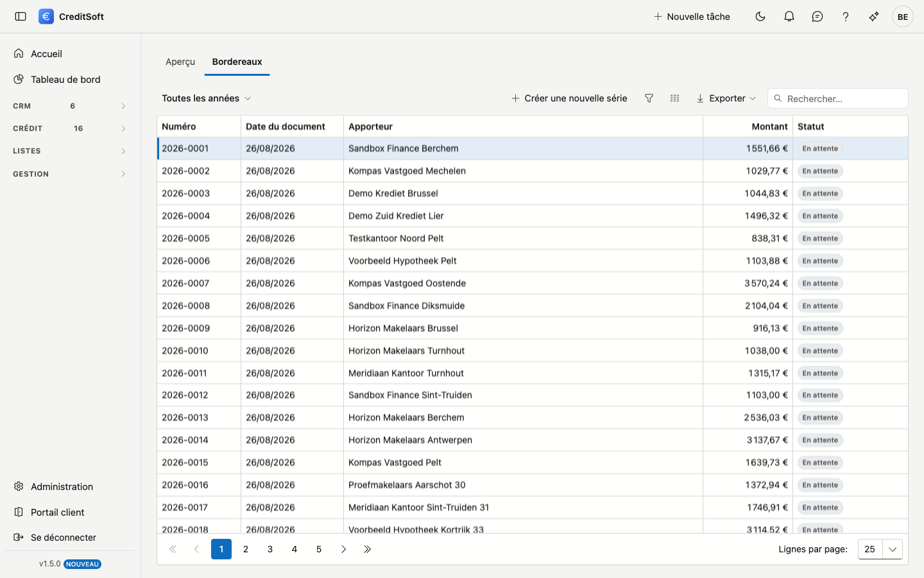
Task: Click Nouvelle tâche button
Action: [x=692, y=17]
